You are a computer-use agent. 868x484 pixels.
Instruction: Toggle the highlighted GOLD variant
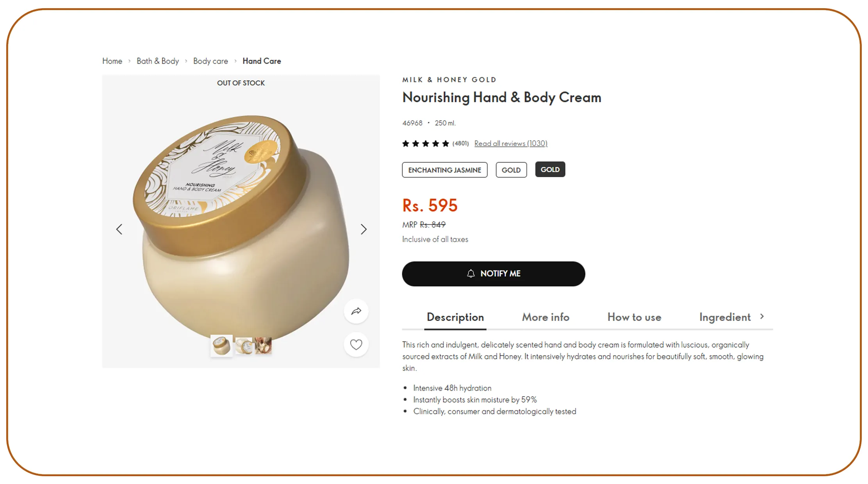click(x=550, y=169)
